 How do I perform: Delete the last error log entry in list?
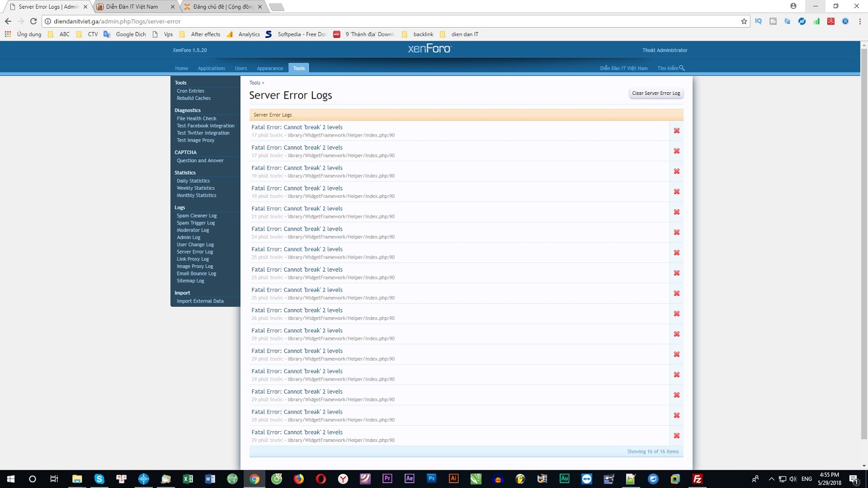pos(676,435)
